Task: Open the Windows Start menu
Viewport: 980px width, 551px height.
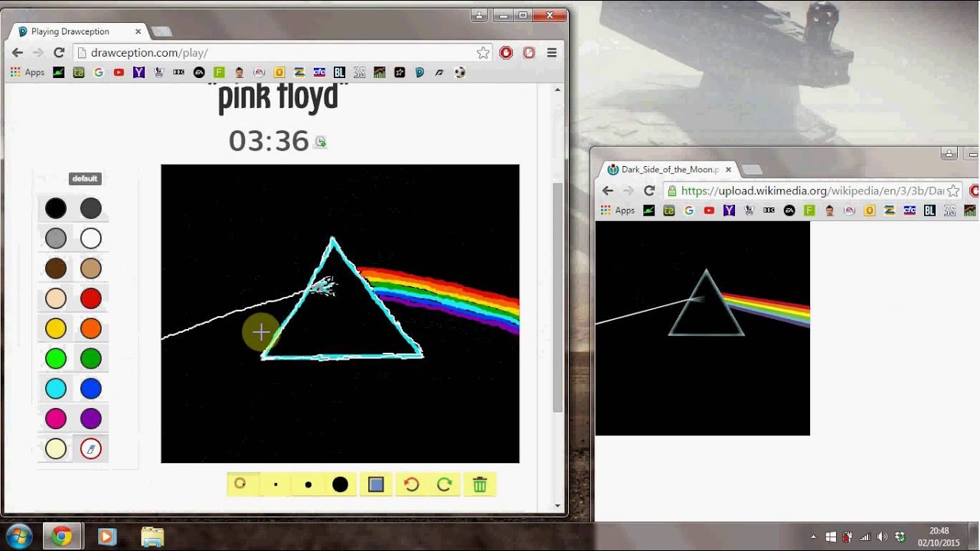Action: (18, 536)
